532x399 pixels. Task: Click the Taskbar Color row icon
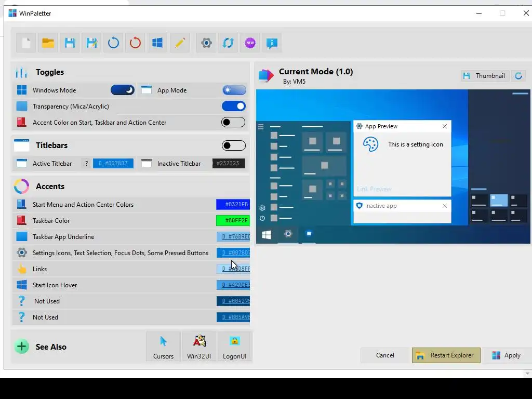[x=22, y=220]
